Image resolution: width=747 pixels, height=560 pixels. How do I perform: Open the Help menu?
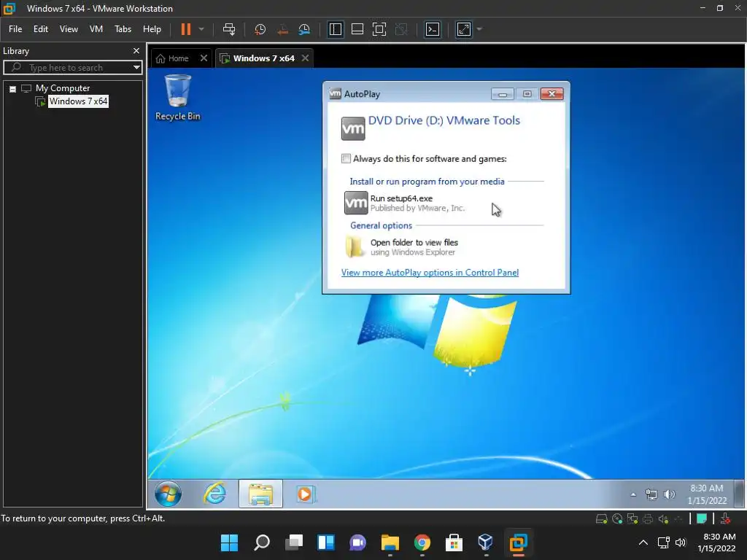pyautogui.click(x=152, y=29)
